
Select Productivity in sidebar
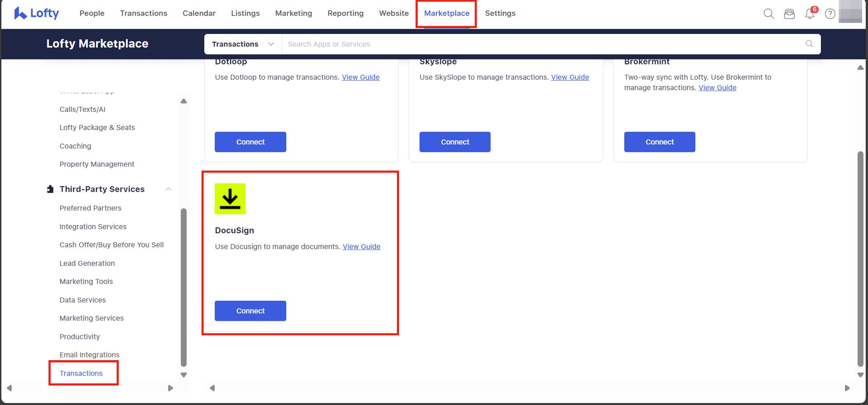click(x=80, y=337)
